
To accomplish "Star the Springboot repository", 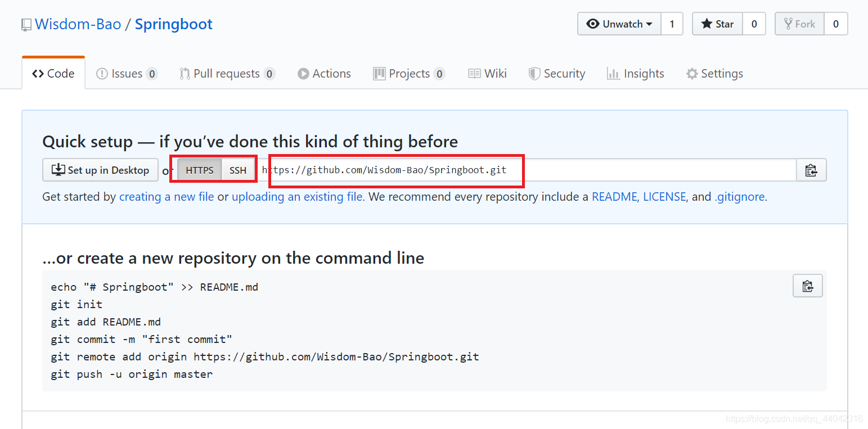I will click(717, 24).
